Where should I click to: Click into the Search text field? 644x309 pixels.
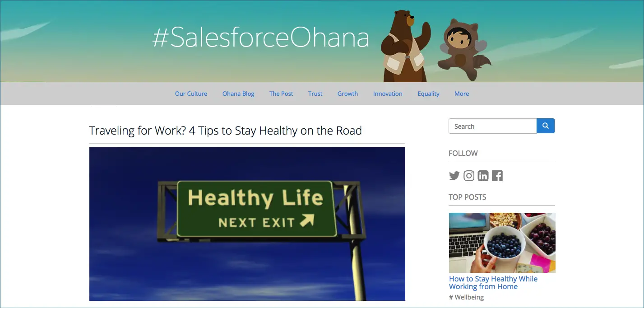(492, 126)
